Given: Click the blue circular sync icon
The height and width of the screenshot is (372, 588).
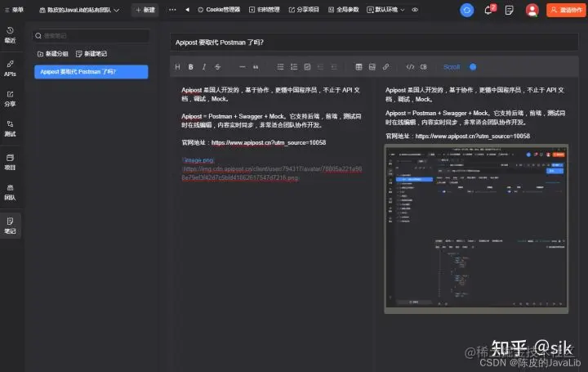Looking at the screenshot, I should [467, 10].
